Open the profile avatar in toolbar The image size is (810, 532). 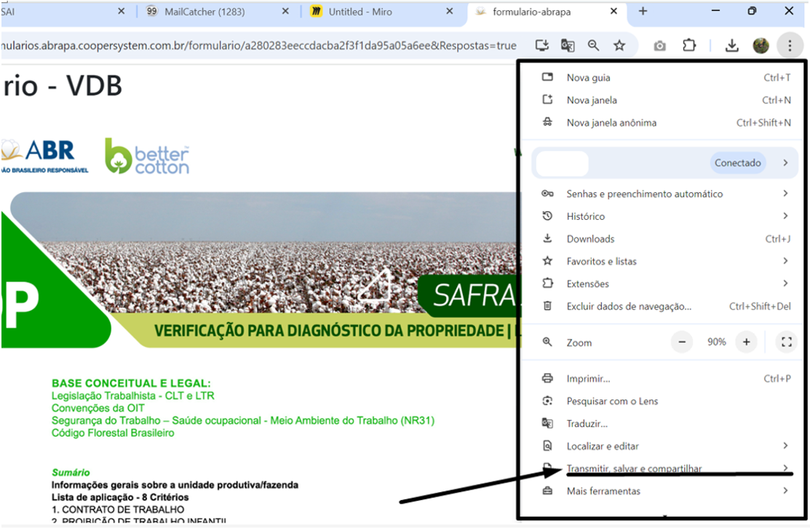click(761, 46)
